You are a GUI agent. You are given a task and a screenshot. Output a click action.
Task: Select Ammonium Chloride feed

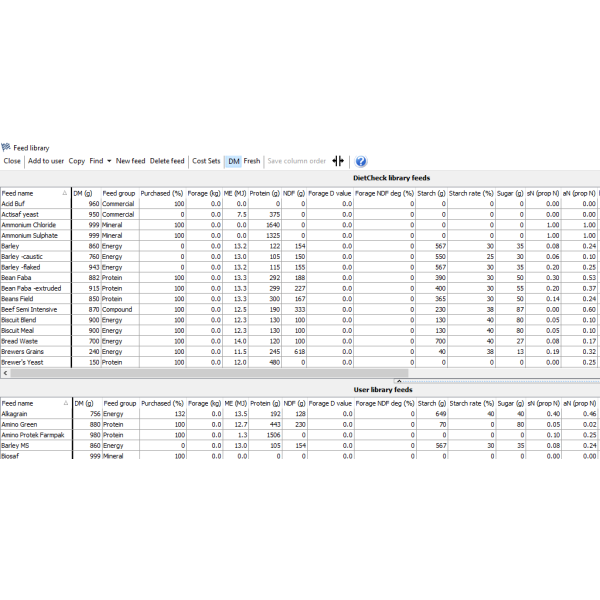point(29,225)
